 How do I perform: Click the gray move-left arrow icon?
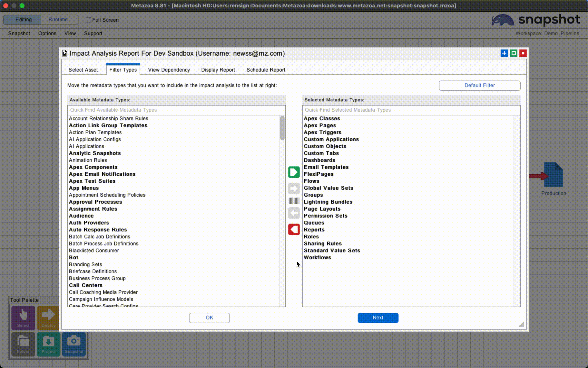tap(294, 213)
